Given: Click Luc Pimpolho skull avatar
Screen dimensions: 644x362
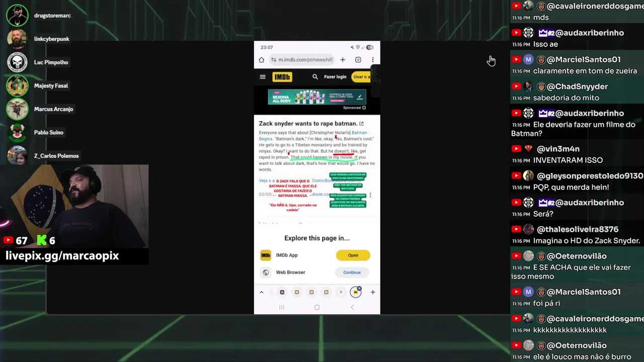Looking at the screenshot, I should [x=18, y=62].
